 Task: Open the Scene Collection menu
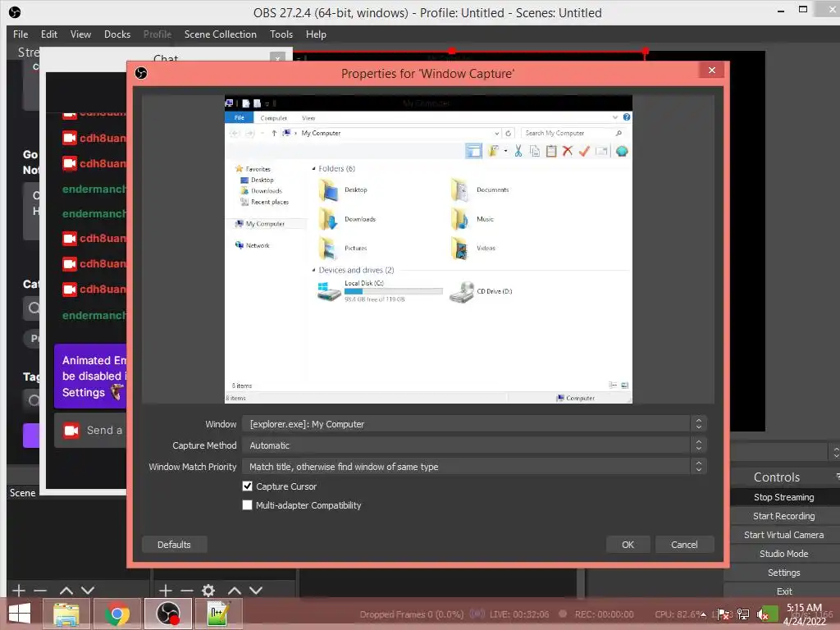coord(220,34)
